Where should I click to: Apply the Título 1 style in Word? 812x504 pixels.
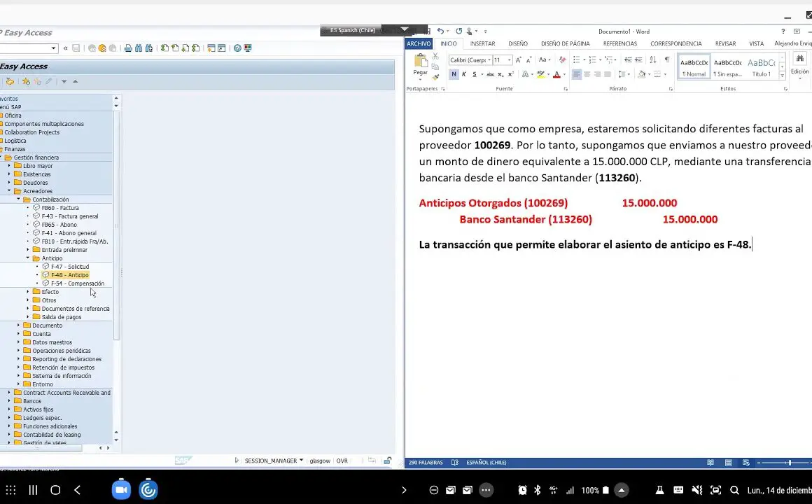coord(762,66)
